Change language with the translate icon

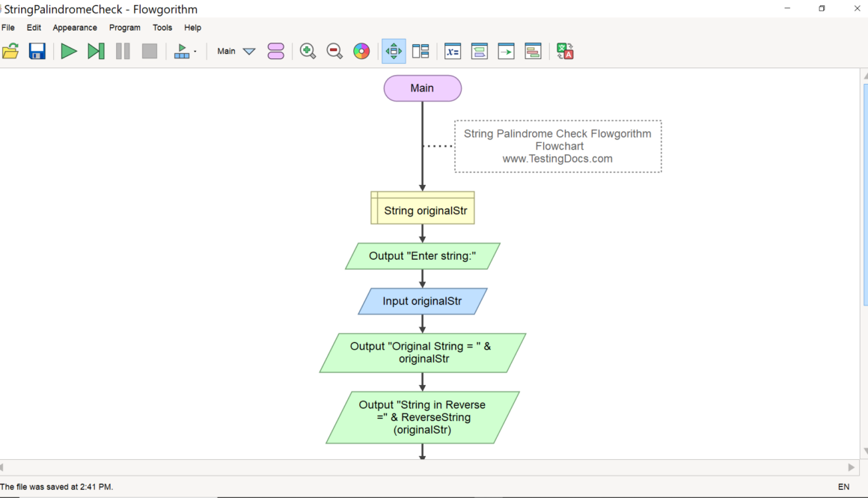click(565, 52)
